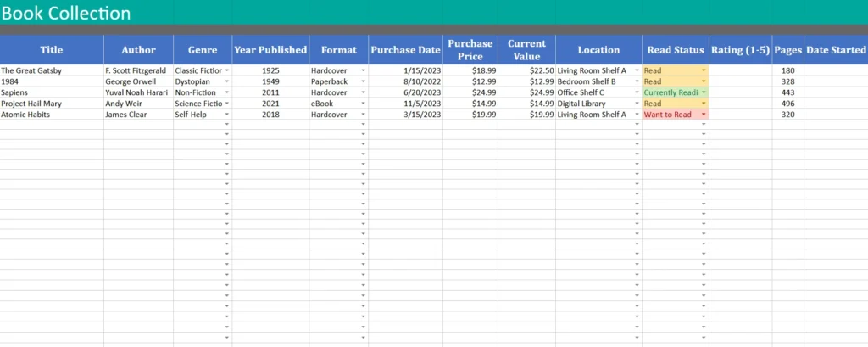
Task: Select the 496 pages cell
Action: click(787, 104)
